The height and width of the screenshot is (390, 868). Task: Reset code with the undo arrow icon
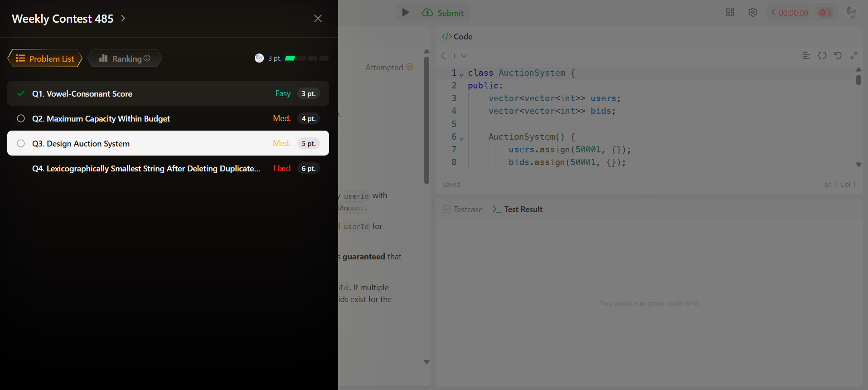pos(838,55)
